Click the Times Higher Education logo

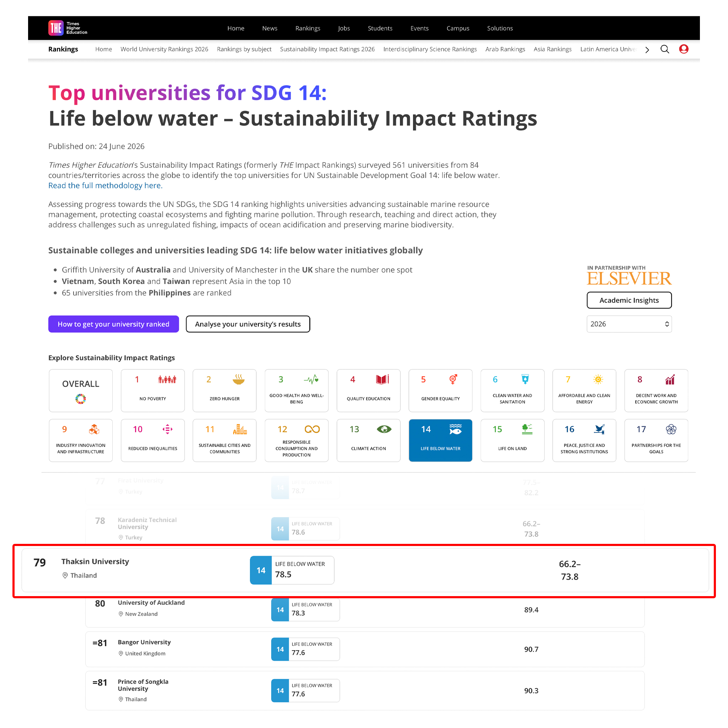coord(68,28)
